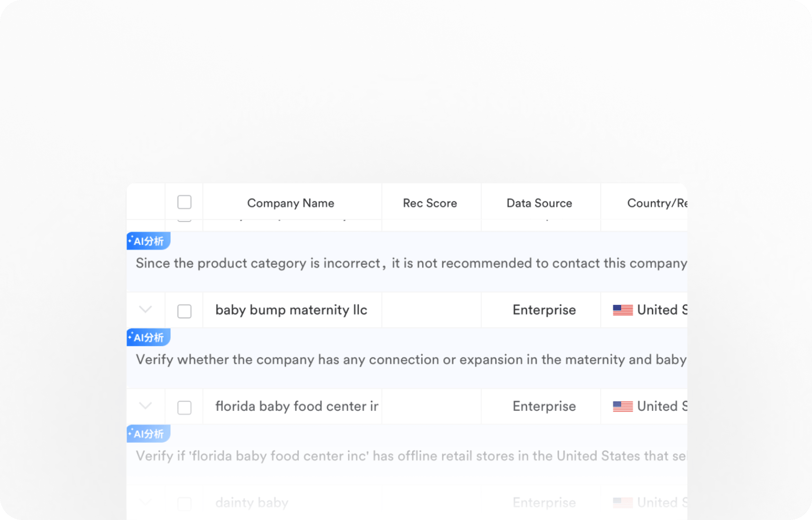Expand the dainty baby row chevron
The image size is (812, 520).
pyautogui.click(x=145, y=502)
